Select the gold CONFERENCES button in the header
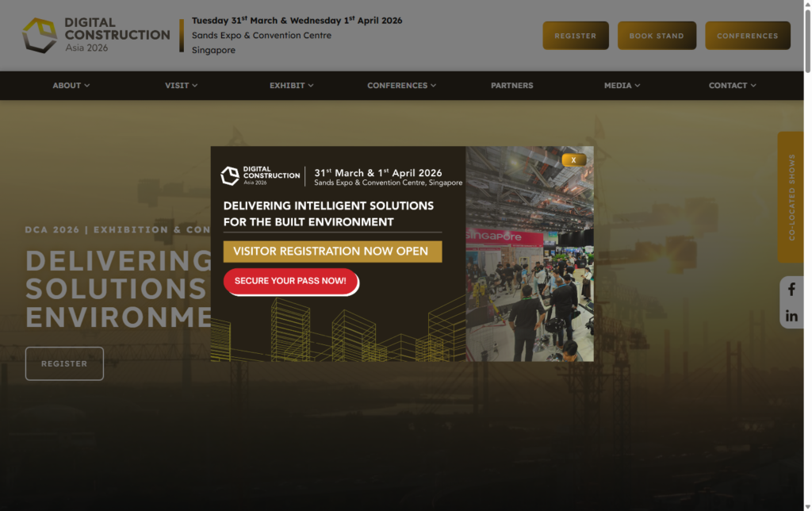Viewport: 812px width, 511px height. 748,35
